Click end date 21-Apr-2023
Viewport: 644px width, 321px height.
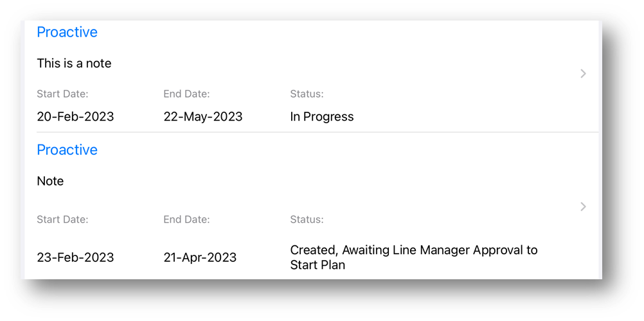(x=200, y=257)
